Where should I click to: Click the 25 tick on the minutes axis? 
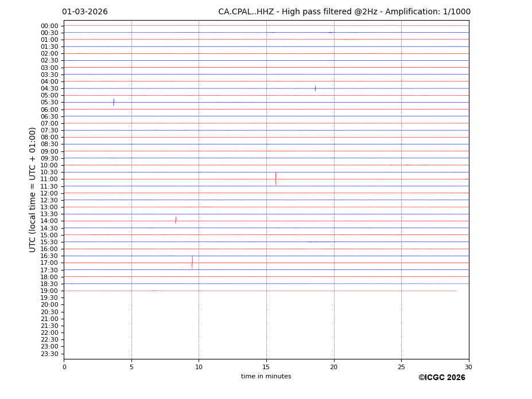401,367
